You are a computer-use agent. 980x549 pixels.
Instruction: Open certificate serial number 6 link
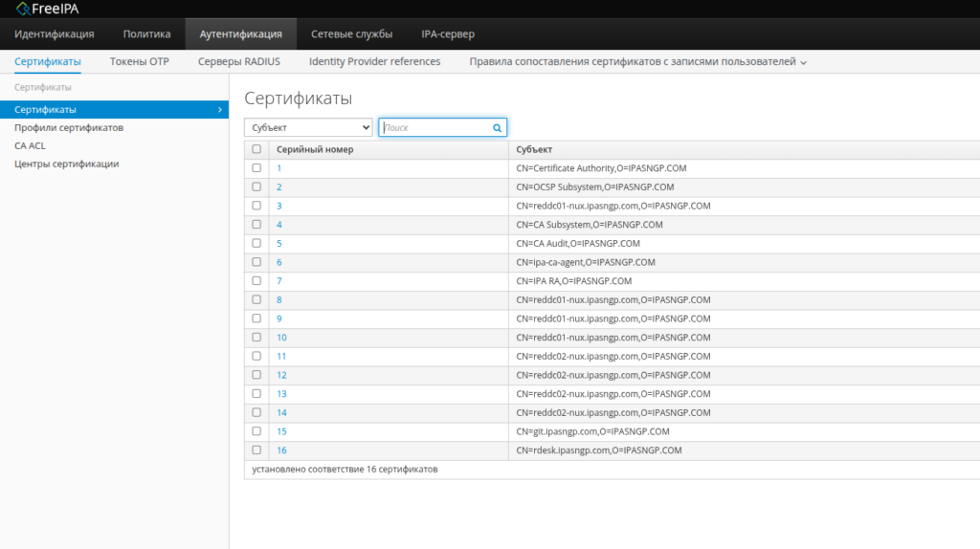pos(278,262)
